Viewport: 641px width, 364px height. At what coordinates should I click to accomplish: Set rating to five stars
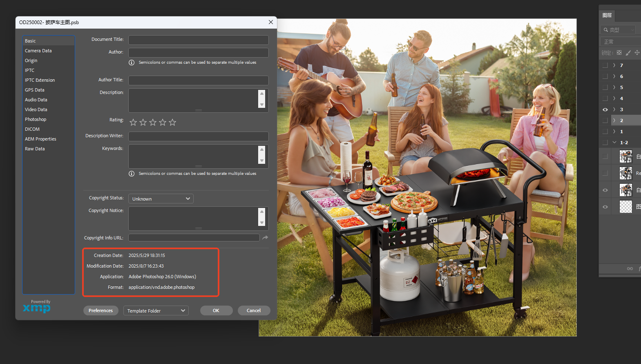172,122
